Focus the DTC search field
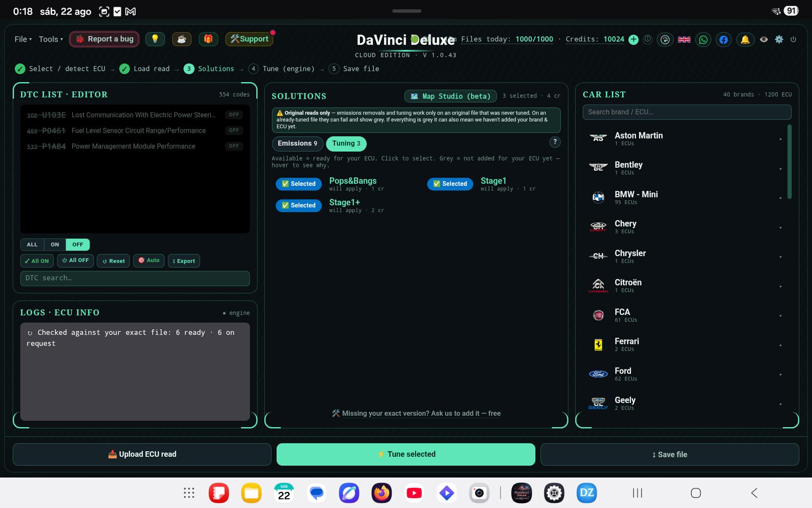The image size is (812, 508). [135, 278]
